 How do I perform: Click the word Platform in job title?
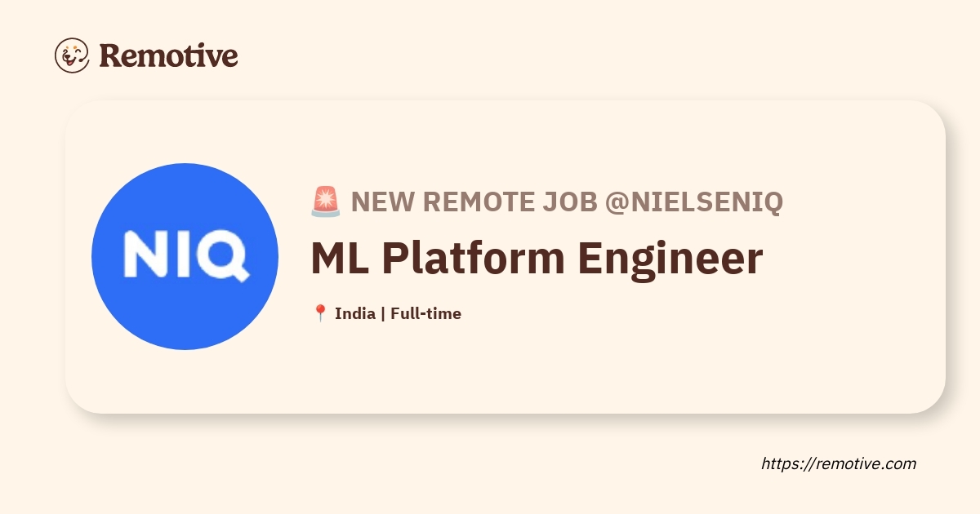pos(474,258)
